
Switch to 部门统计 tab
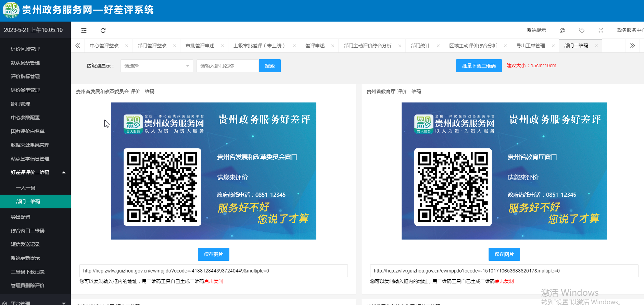(x=420, y=46)
